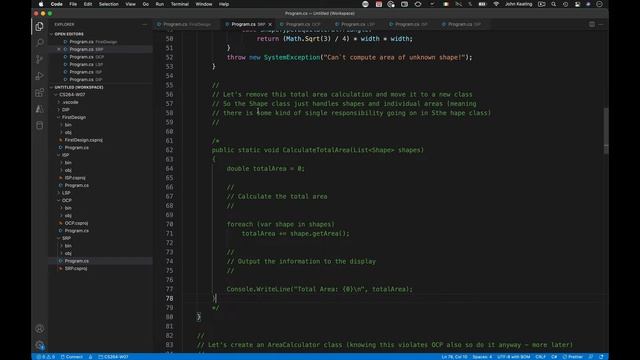Change the Spaces: 4 indentation setting
This screenshot has height=360, width=640.
coord(482,357)
